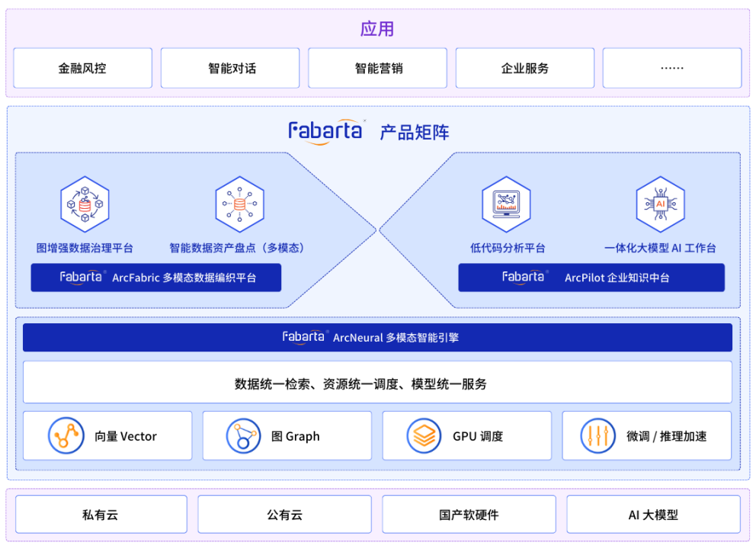The width and height of the screenshot is (756, 549).
Task: Select the 国产软硬件 infrastructure box
Action: (469, 515)
